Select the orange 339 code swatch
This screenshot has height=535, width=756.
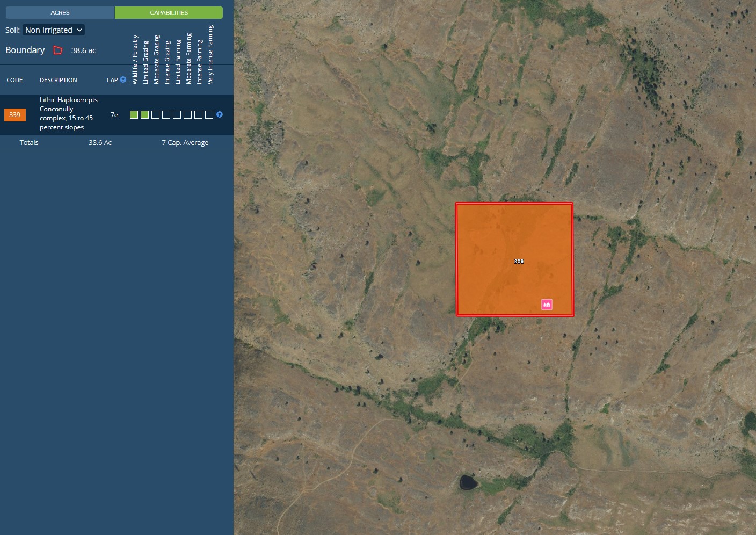pyautogui.click(x=15, y=114)
